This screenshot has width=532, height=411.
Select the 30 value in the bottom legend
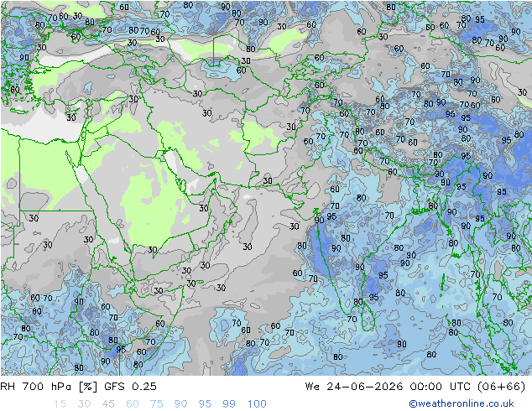pos(84,404)
